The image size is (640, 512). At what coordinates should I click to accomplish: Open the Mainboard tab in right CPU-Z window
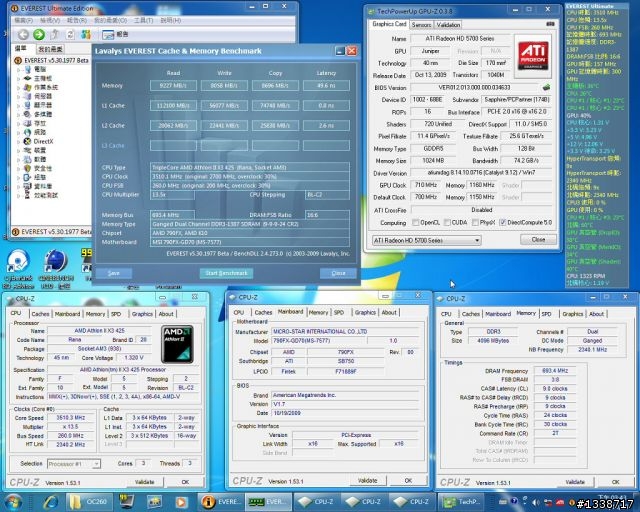[x=498, y=314]
